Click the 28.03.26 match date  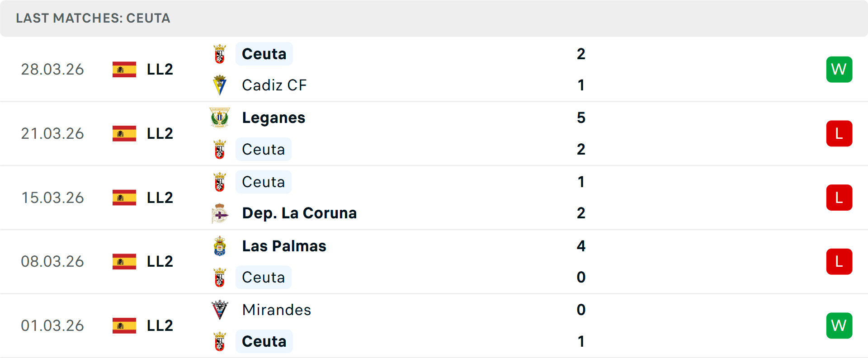point(52,69)
